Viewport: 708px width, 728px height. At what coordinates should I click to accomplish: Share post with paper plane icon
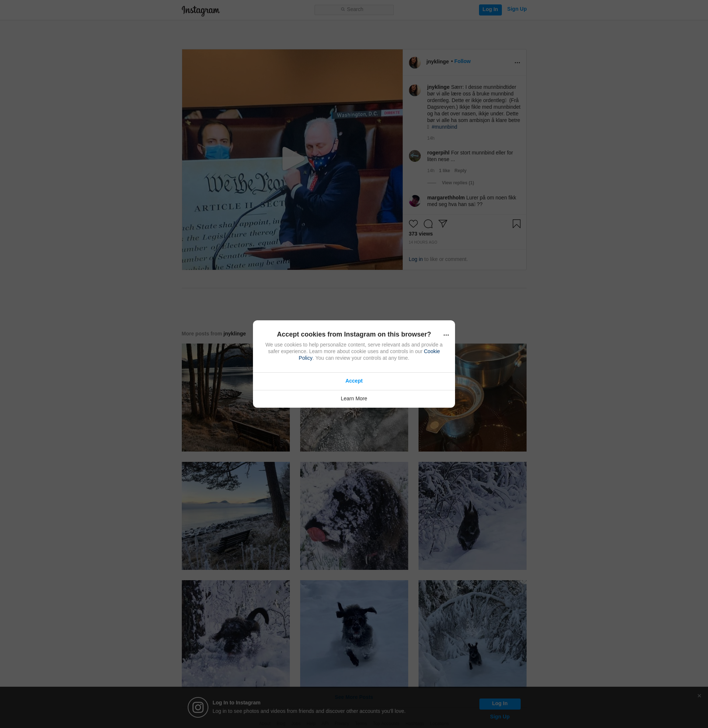[x=442, y=224]
